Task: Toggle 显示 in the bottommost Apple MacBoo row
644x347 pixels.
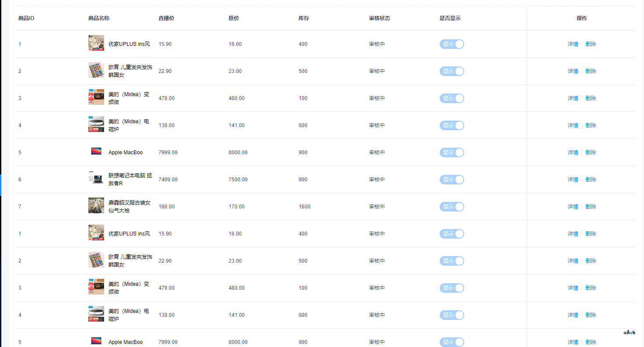Action: click(451, 342)
